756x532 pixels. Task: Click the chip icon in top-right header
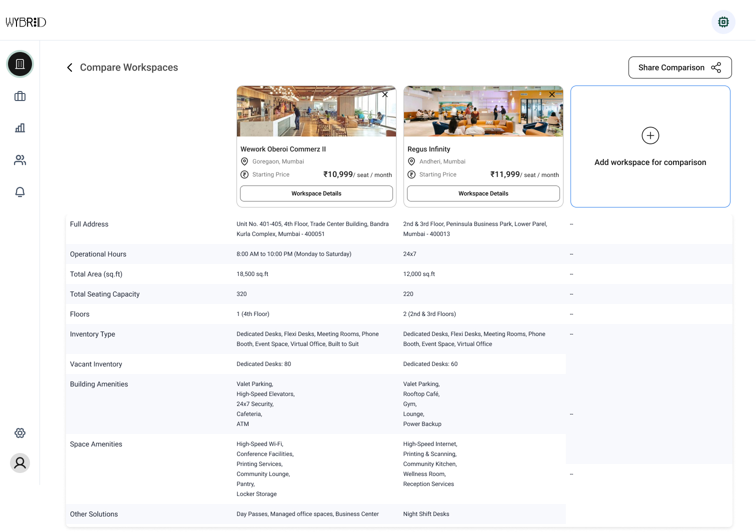tap(723, 22)
